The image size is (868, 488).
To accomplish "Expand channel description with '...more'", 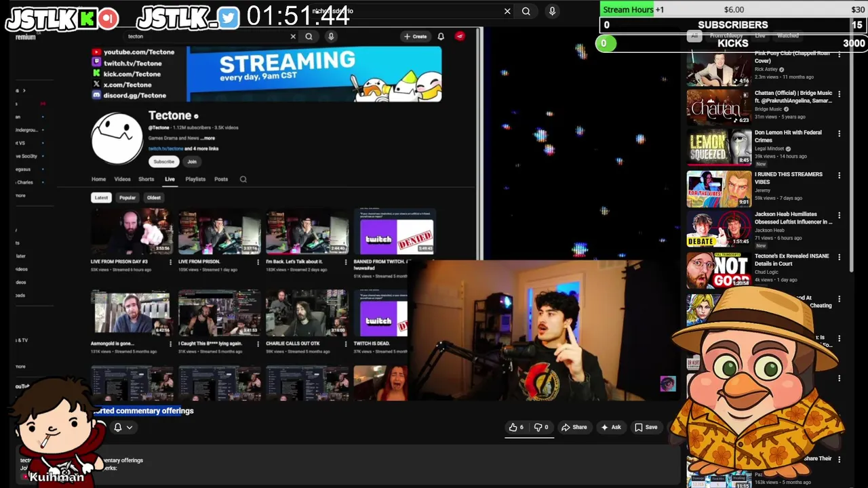I will click(208, 138).
